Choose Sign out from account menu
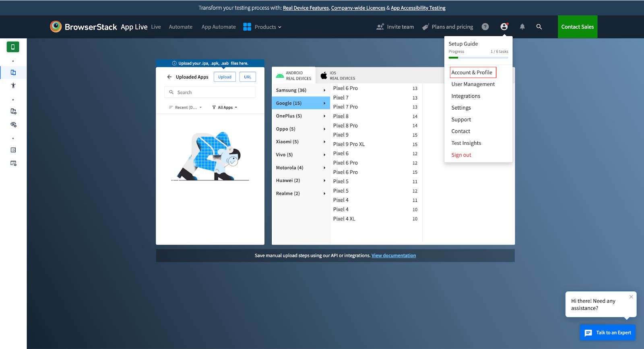 coord(461,155)
